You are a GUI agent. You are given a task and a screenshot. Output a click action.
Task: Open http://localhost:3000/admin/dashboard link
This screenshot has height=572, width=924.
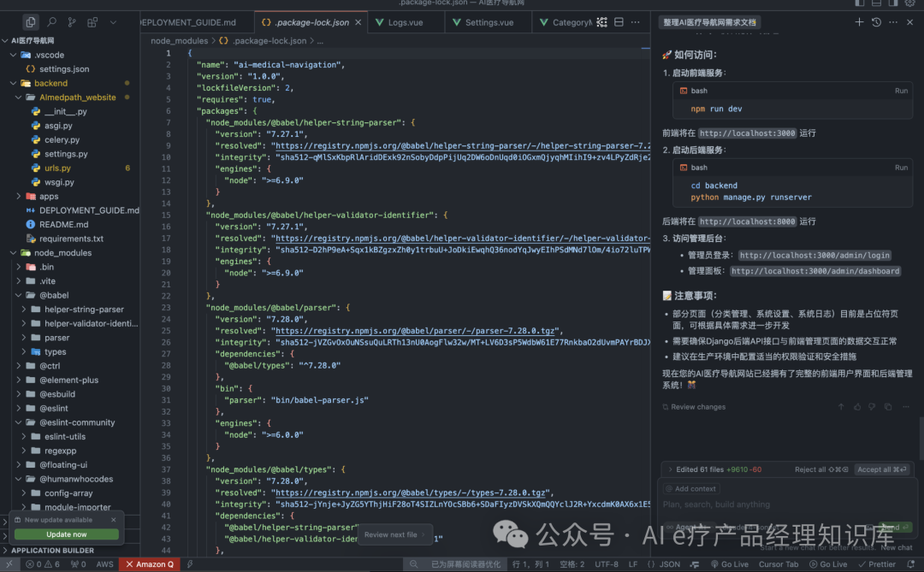pos(815,271)
